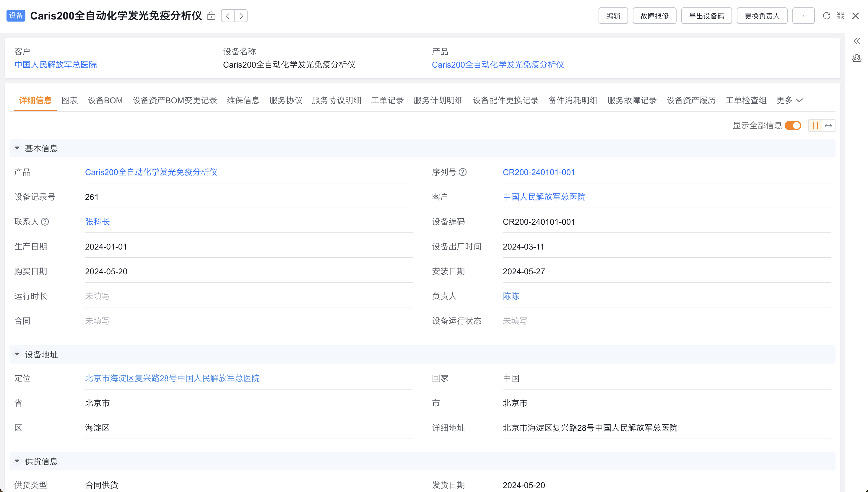
Task: Open the more actions ellipsis menu
Action: [803, 16]
